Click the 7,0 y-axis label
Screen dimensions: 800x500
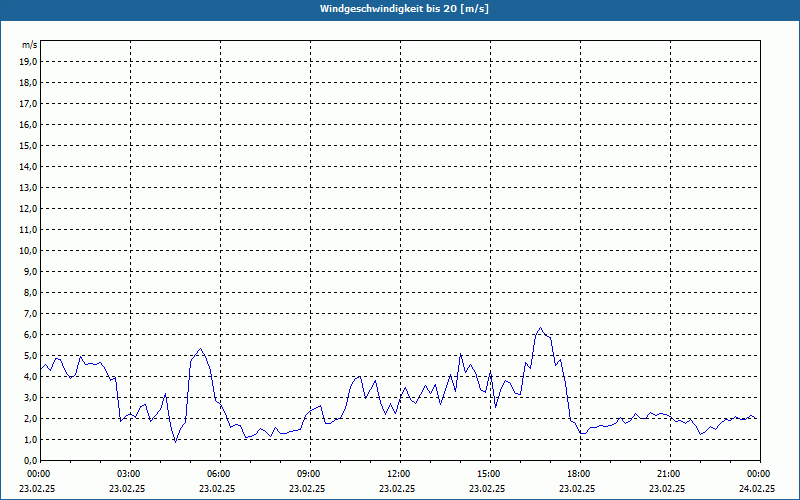(29, 313)
